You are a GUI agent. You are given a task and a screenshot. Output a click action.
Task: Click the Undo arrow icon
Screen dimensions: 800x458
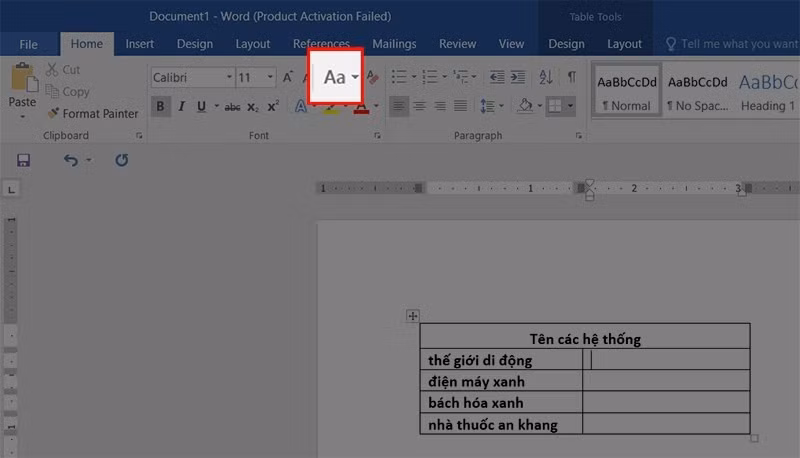point(71,160)
